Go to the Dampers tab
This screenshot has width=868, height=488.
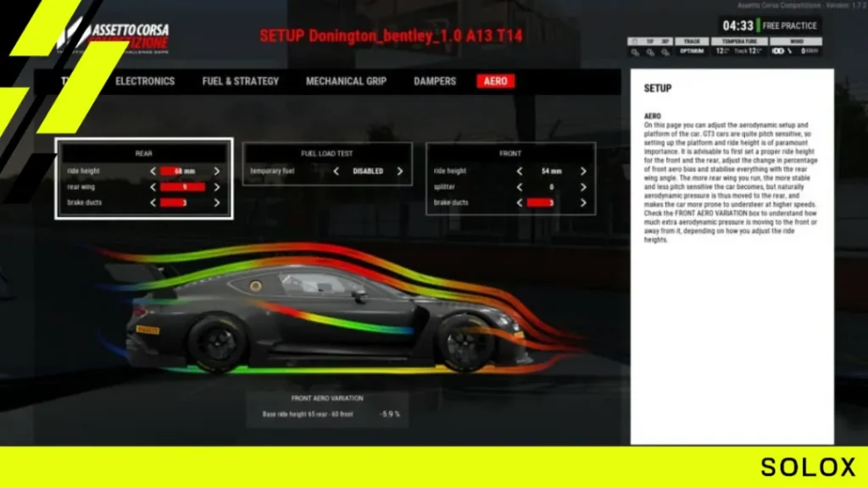435,81
